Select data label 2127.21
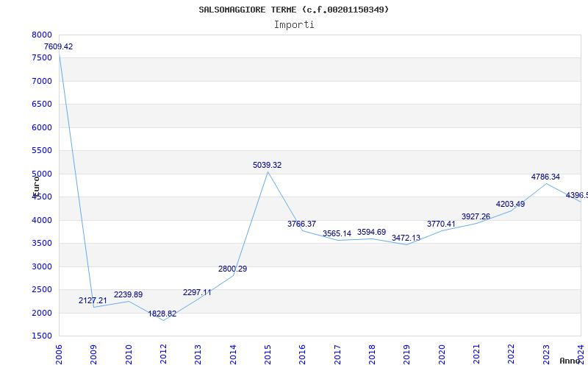This screenshot has height=368, width=588. coord(93,300)
